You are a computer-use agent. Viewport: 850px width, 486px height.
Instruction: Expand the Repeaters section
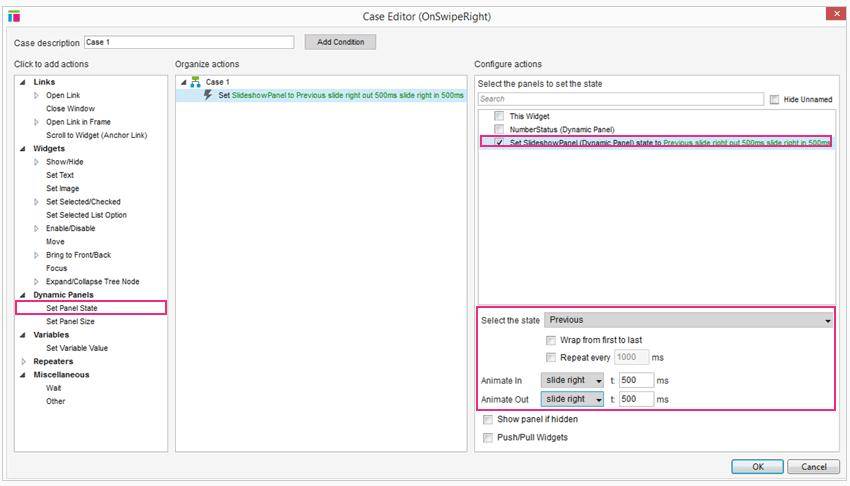point(23,362)
